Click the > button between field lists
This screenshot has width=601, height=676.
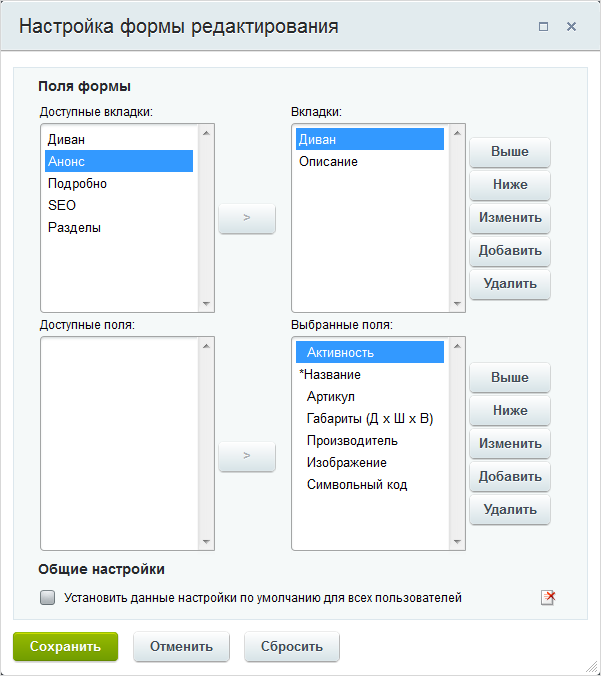pyautogui.click(x=247, y=456)
